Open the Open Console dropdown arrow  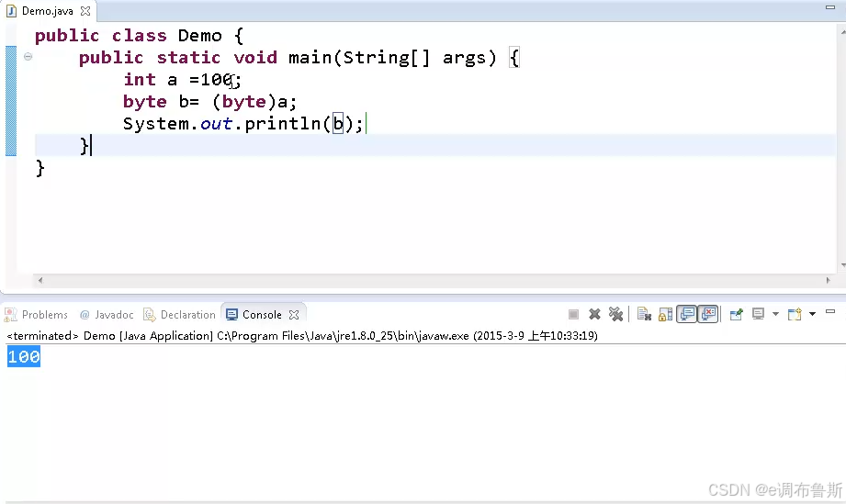pos(812,314)
